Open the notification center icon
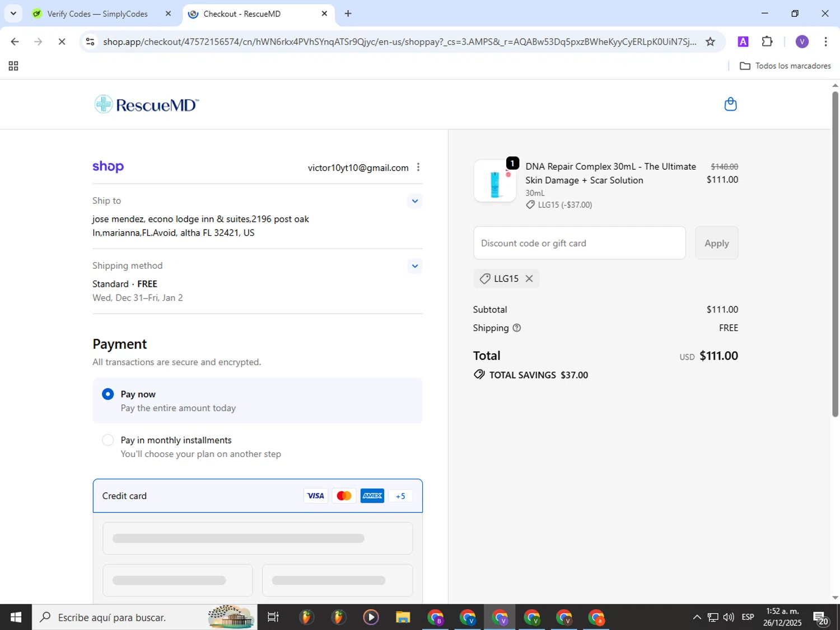This screenshot has width=840, height=630. (820, 618)
